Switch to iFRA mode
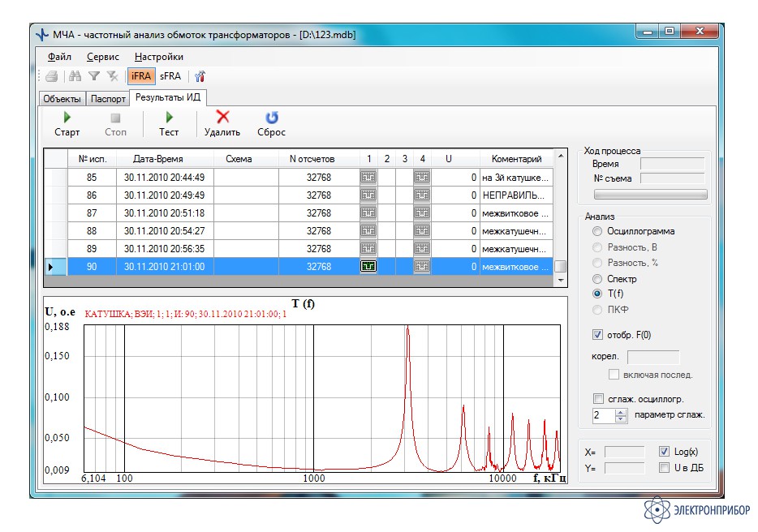The height and width of the screenshot is (532, 758). point(141,76)
